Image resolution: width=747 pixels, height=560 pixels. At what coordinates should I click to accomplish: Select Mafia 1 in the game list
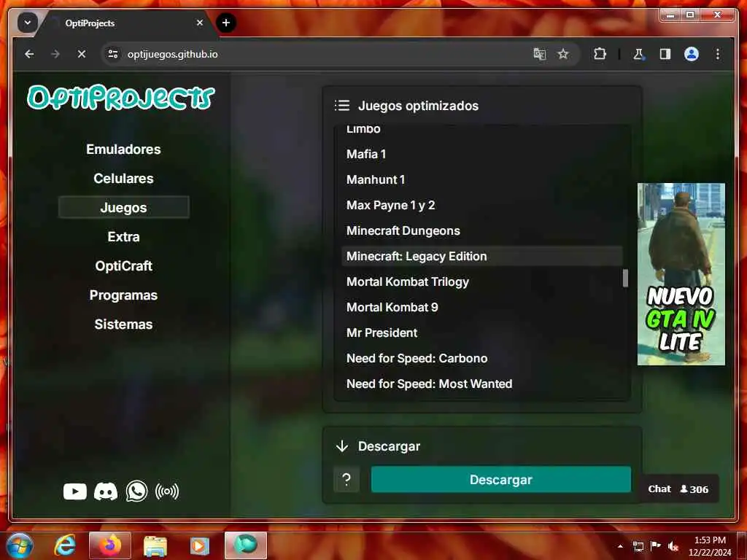click(481, 154)
